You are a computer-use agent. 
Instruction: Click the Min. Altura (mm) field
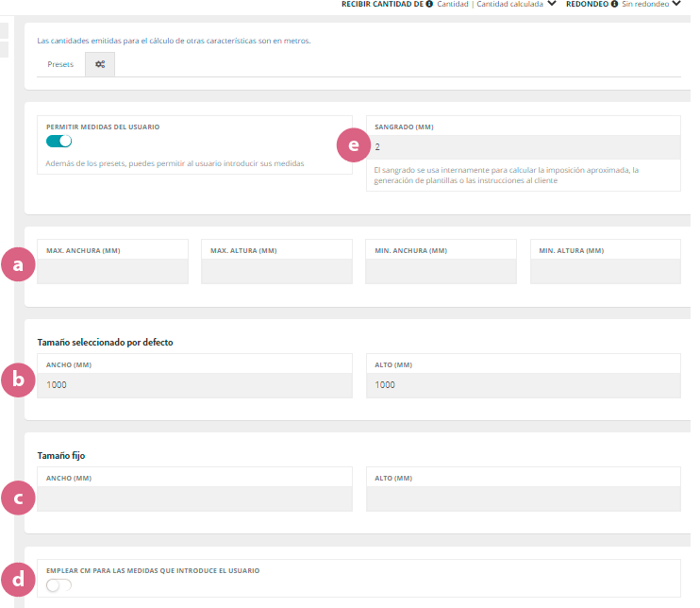[x=605, y=271]
